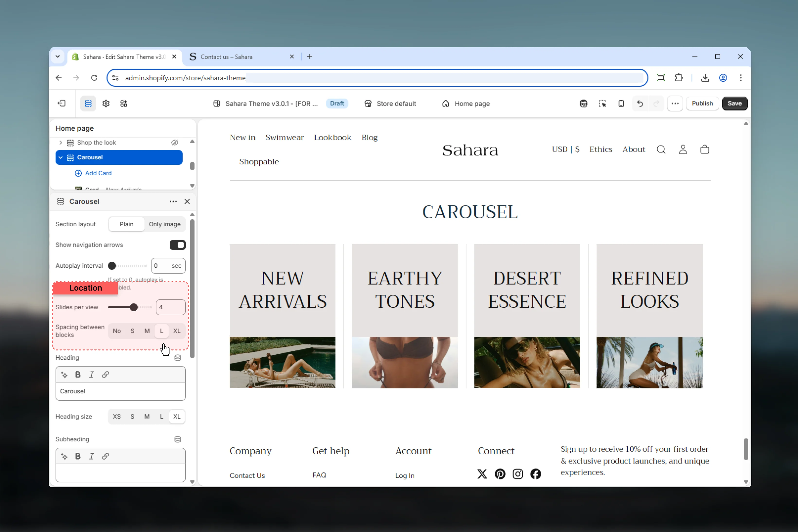Screen dimensions: 798x532
Task: Open Theme settings gear icon
Action: tap(106, 103)
